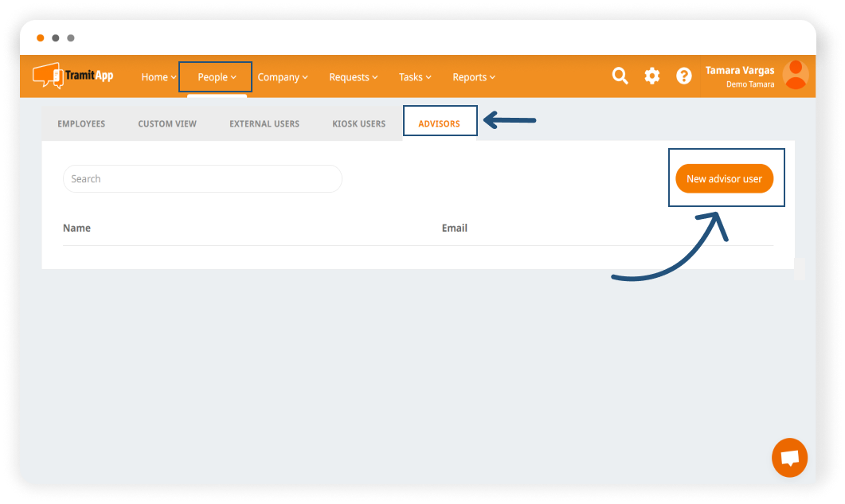
Task: Open the search magnifier icon
Action: pyautogui.click(x=620, y=76)
